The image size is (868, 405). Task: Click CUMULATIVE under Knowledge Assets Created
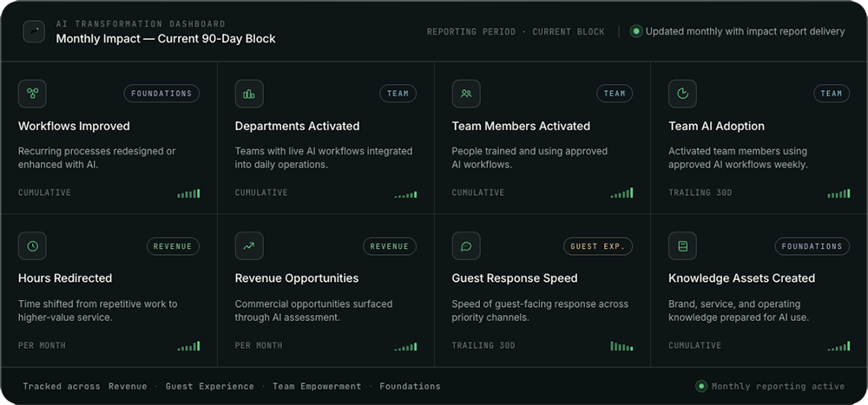pyautogui.click(x=694, y=345)
